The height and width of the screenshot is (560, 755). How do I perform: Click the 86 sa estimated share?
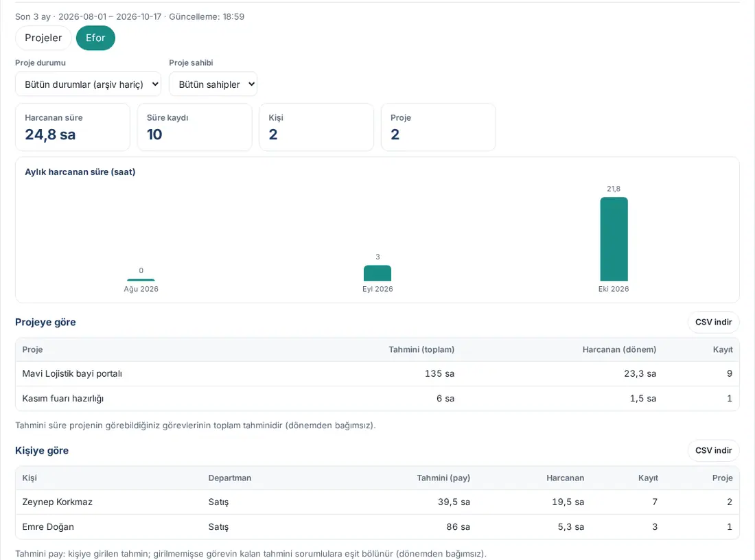[x=458, y=527]
